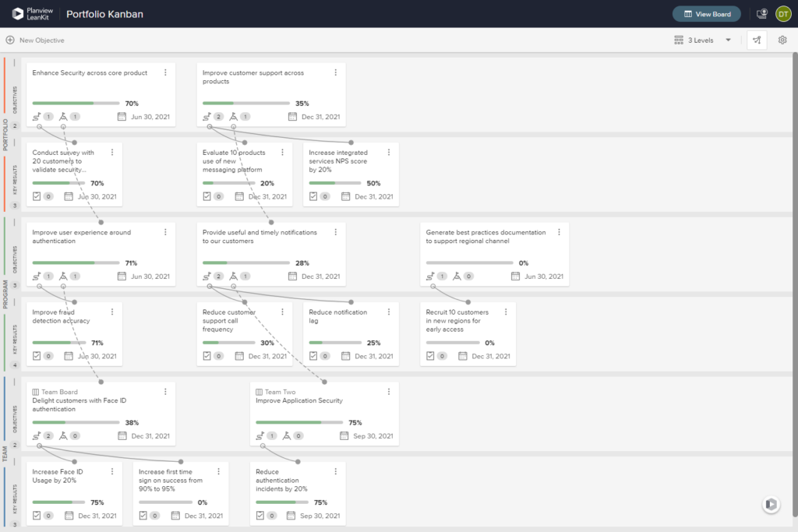
Task: Click the Planview LeanKit logo
Action: [x=32, y=14]
